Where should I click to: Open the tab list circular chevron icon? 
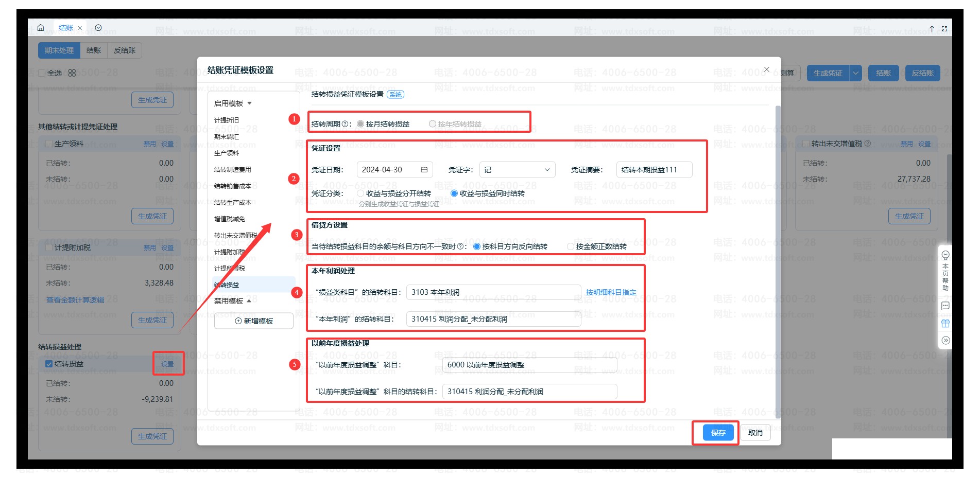[x=98, y=28]
